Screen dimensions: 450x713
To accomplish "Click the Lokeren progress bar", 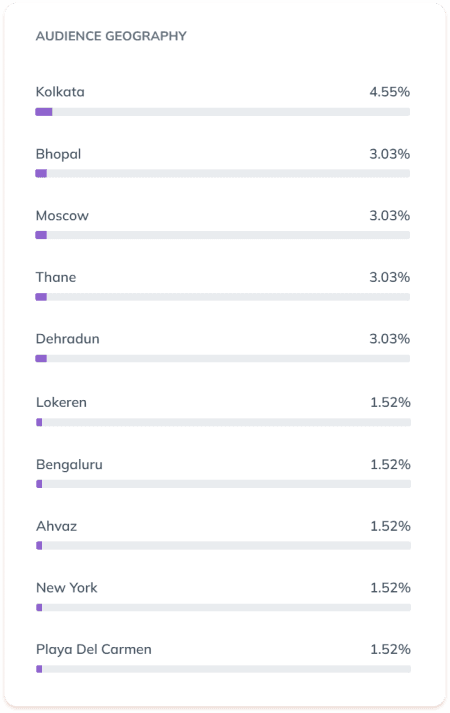I will (x=224, y=422).
